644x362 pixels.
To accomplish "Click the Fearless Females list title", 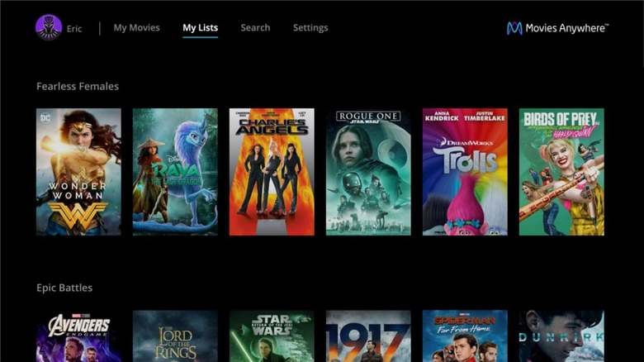I will pyautogui.click(x=78, y=86).
